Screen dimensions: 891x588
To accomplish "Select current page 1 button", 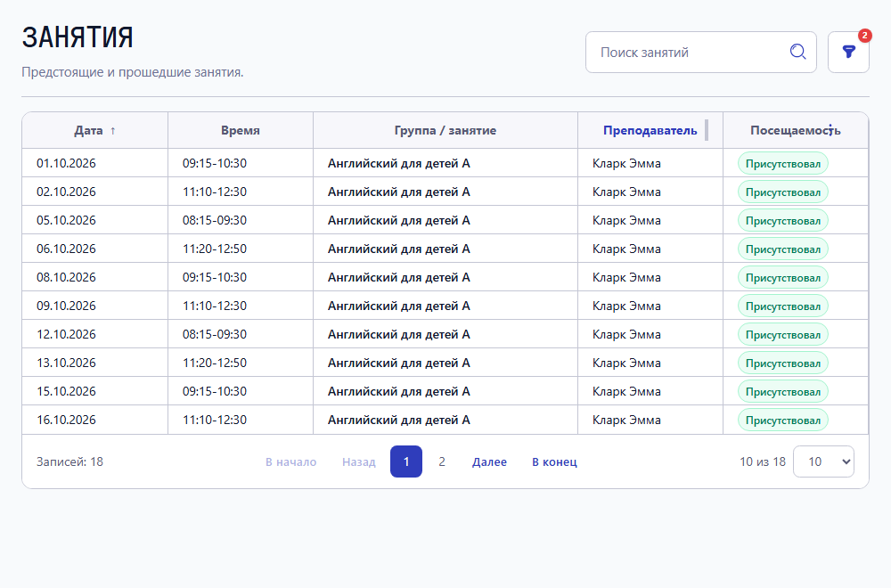I will [x=405, y=461].
